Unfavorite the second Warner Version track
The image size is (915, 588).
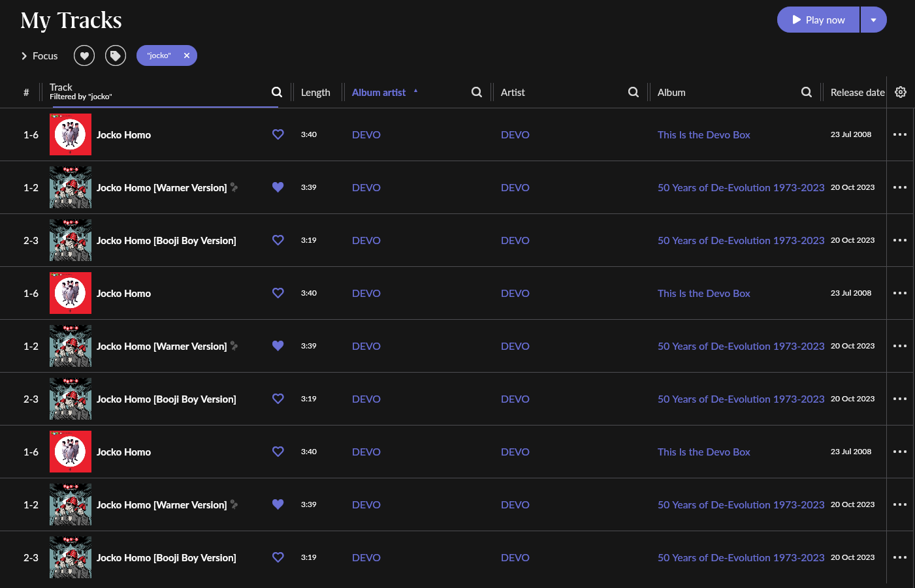click(x=278, y=346)
